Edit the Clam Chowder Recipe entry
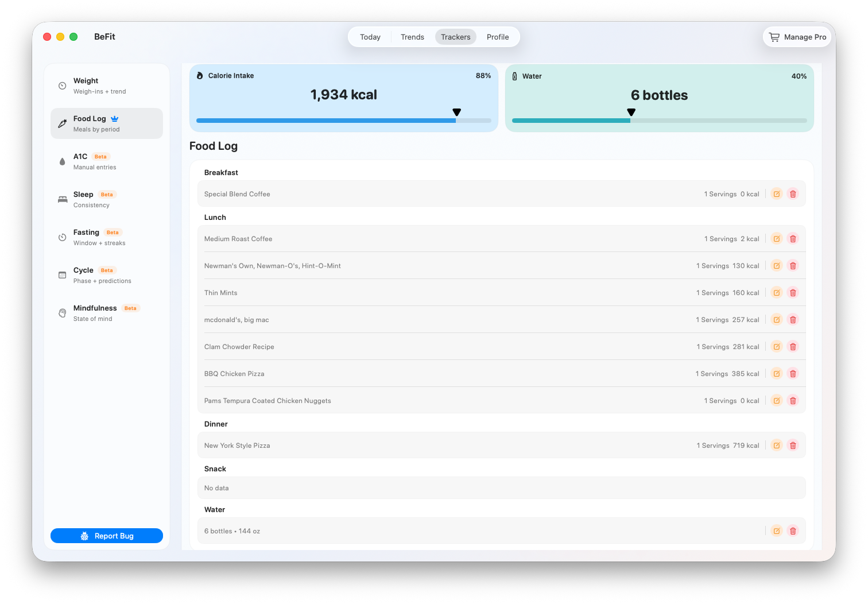Viewport: 868px width, 604px height. coord(777,347)
